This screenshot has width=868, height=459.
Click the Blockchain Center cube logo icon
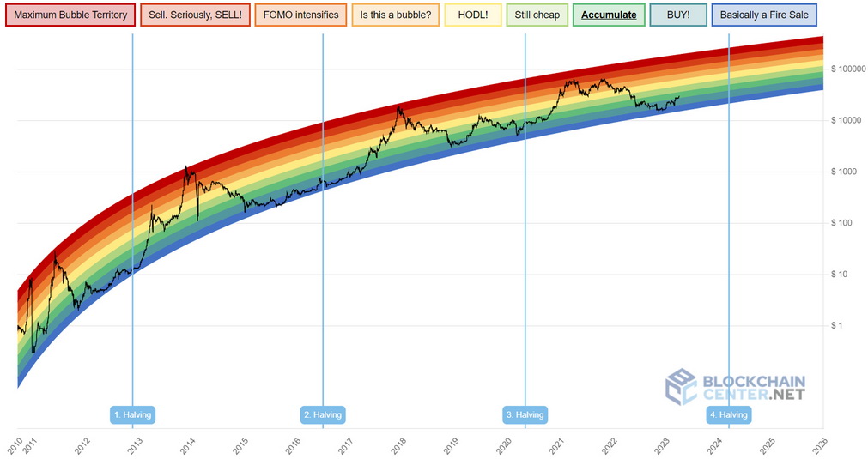pyautogui.click(x=682, y=387)
